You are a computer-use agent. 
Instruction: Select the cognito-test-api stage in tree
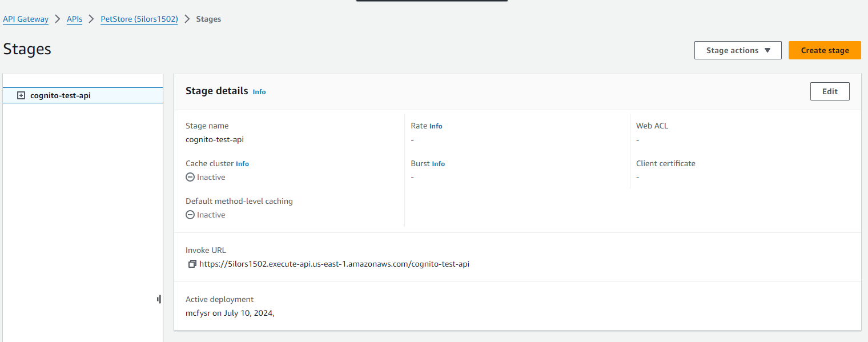click(83, 95)
